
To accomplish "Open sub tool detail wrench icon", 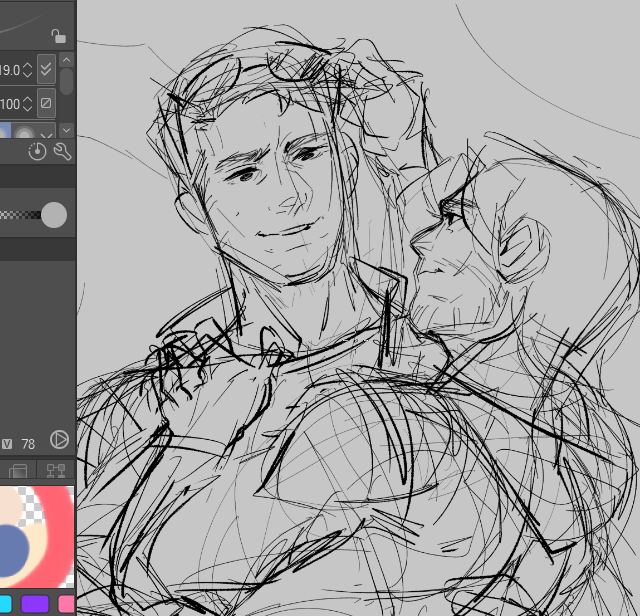I will (62, 152).
